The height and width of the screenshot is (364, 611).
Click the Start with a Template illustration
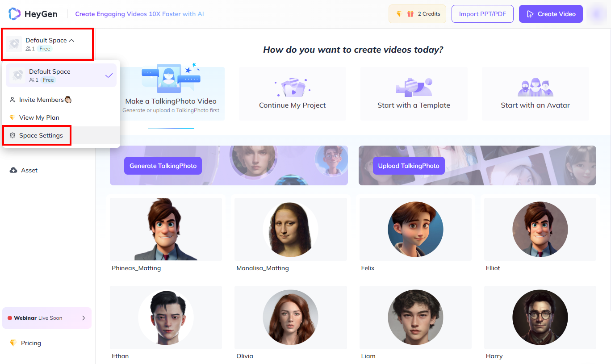(414, 88)
